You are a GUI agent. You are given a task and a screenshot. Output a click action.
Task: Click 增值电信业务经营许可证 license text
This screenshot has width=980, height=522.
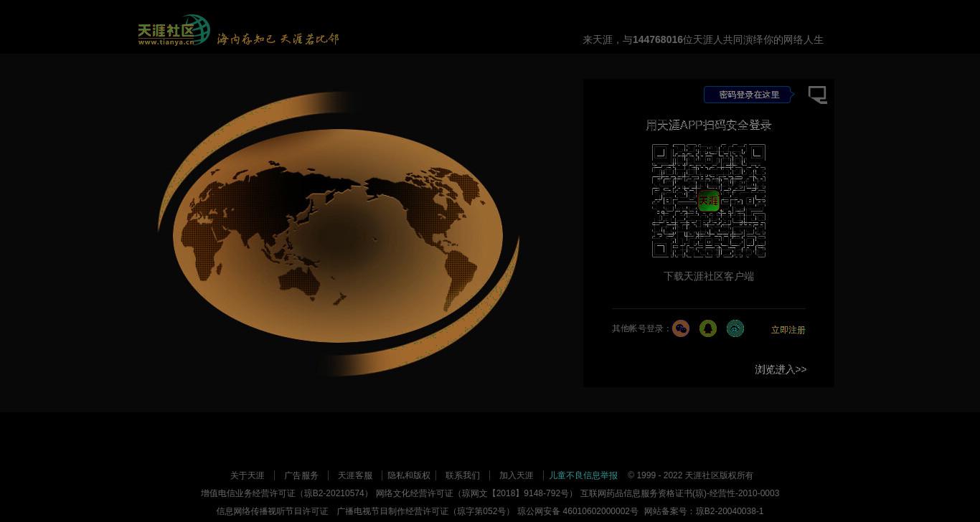coord(286,493)
